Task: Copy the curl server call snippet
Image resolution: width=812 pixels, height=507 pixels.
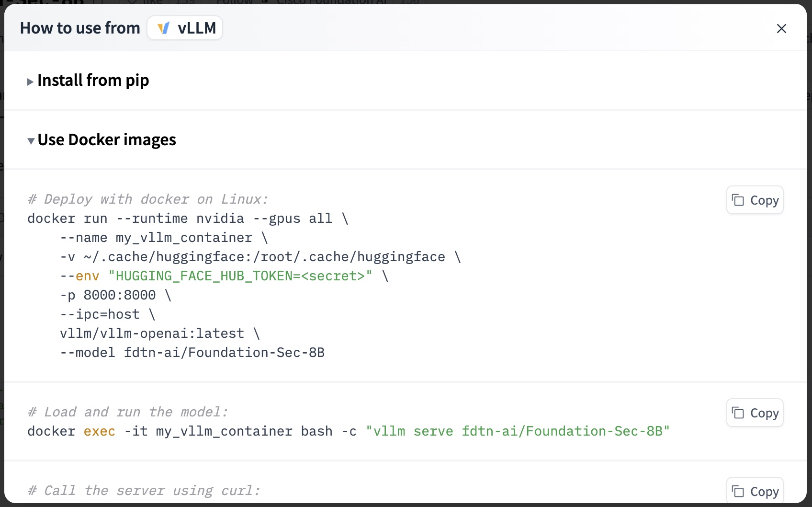Action: 755,491
